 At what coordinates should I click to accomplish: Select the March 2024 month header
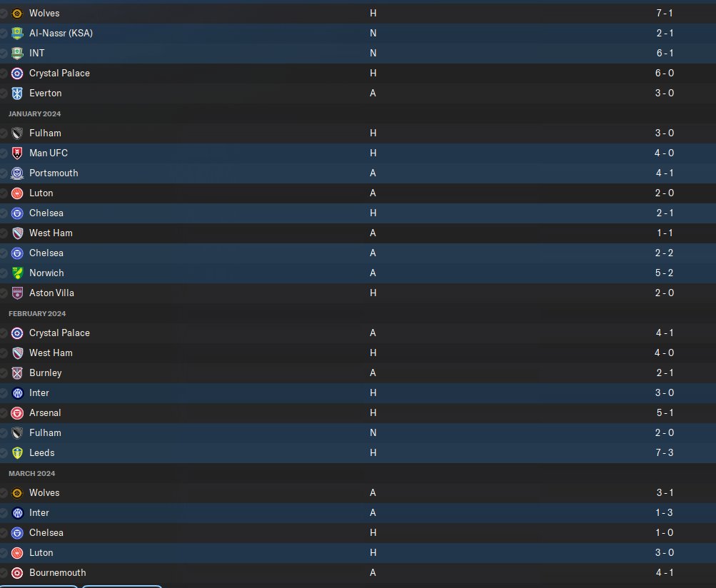click(x=32, y=473)
